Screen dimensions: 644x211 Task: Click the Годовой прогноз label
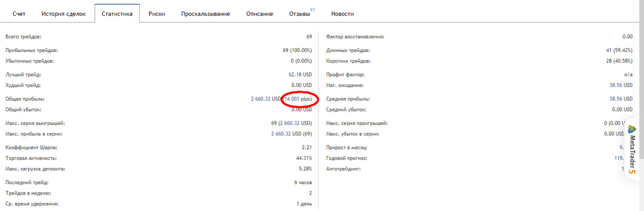pyautogui.click(x=346, y=158)
